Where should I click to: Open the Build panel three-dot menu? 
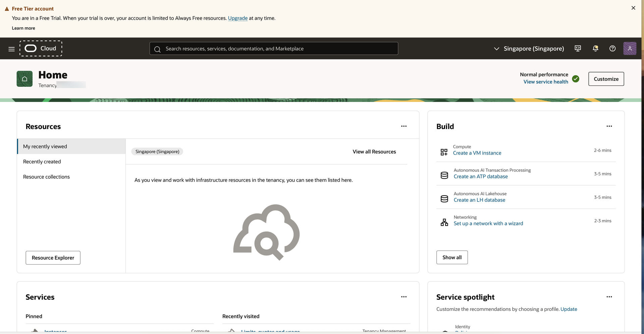pyautogui.click(x=609, y=126)
